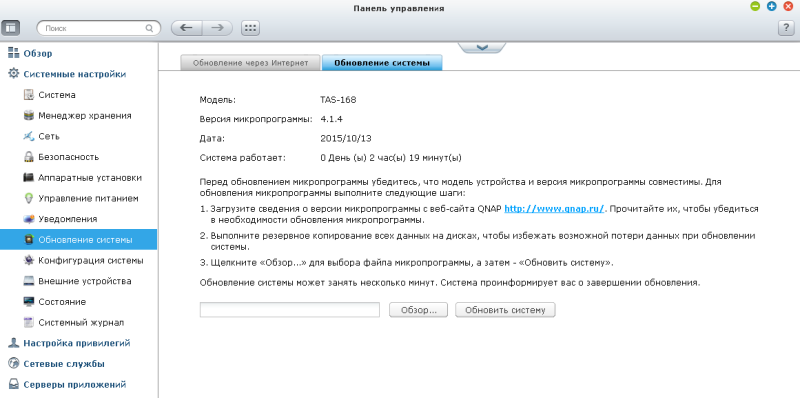Click the Менеджер хранения disk icon
The width and height of the screenshot is (800, 398).
pyautogui.click(x=29, y=115)
